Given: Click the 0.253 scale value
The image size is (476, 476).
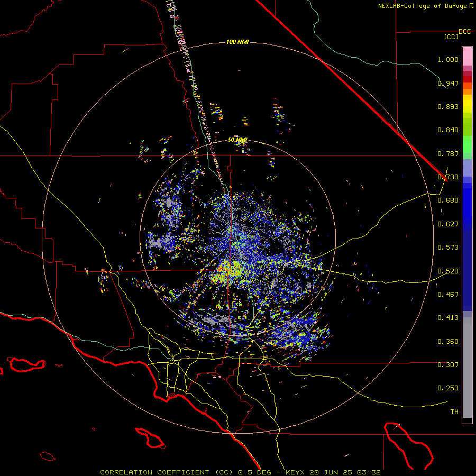Looking at the screenshot, I should tap(448, 388).
